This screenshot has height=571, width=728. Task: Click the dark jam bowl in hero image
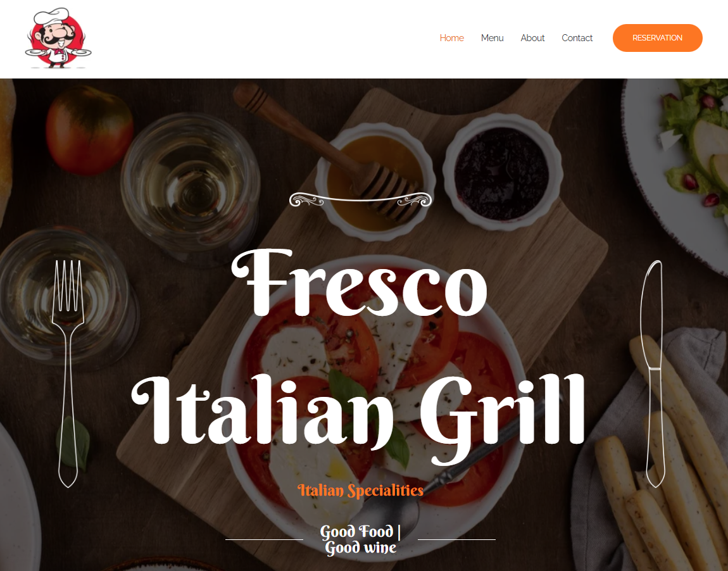(x=503, y=172)
